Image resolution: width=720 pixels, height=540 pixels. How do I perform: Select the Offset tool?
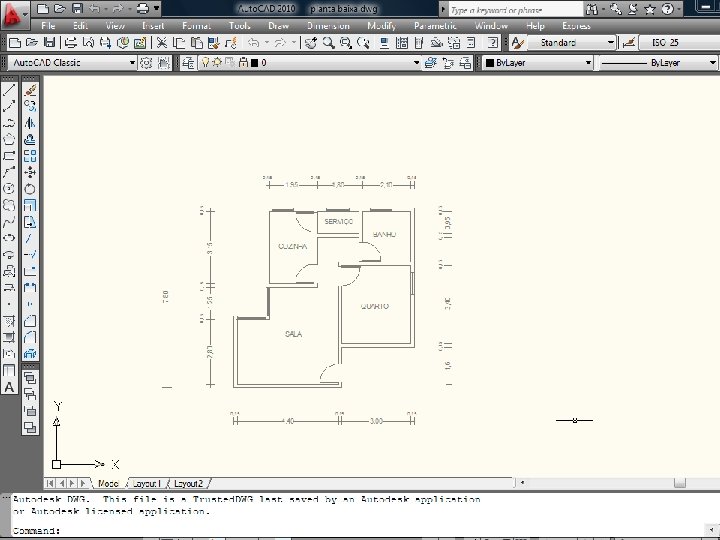(x=30, y=139)
